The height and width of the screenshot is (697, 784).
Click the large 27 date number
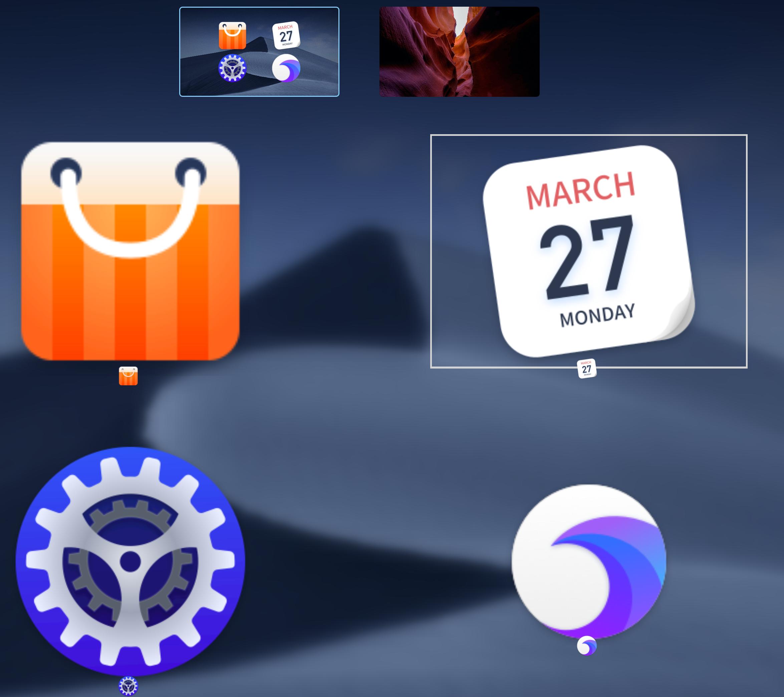tap(586, 257)
